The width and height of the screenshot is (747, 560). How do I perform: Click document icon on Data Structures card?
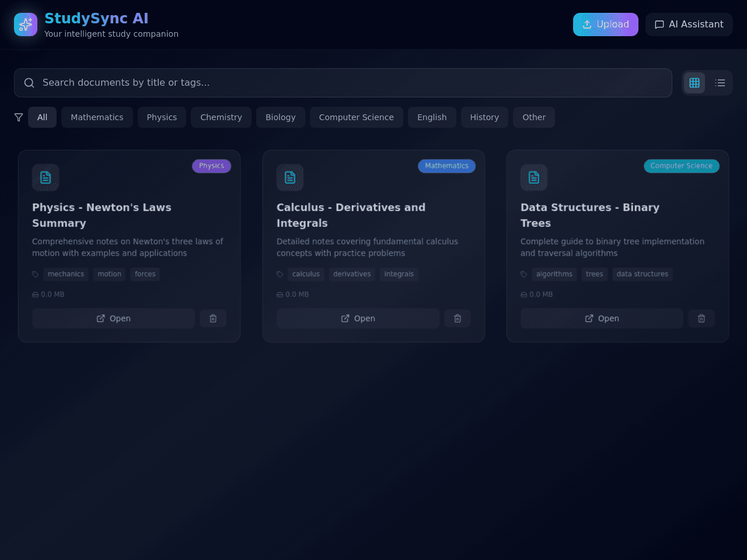click(x=534, y=177)
